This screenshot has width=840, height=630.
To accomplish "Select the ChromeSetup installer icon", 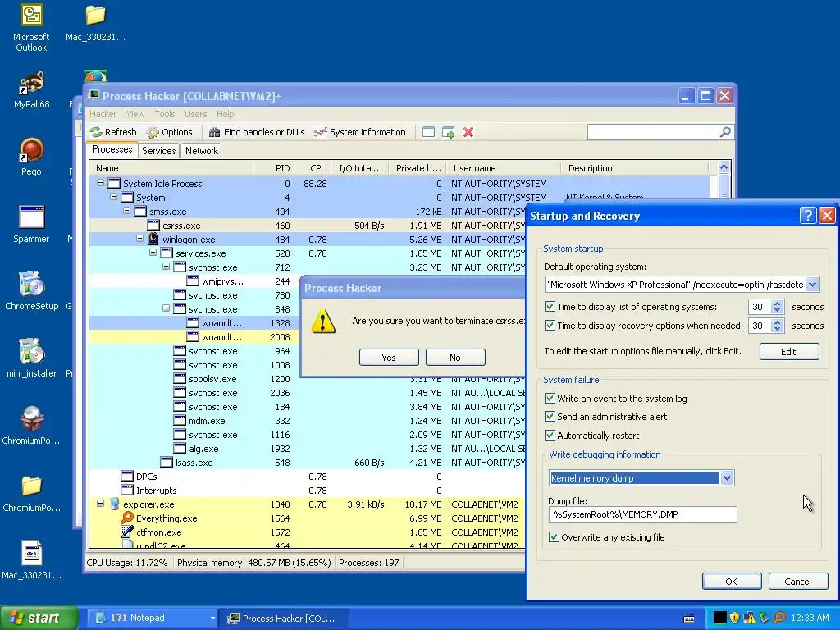I will (x=31, y=291).
